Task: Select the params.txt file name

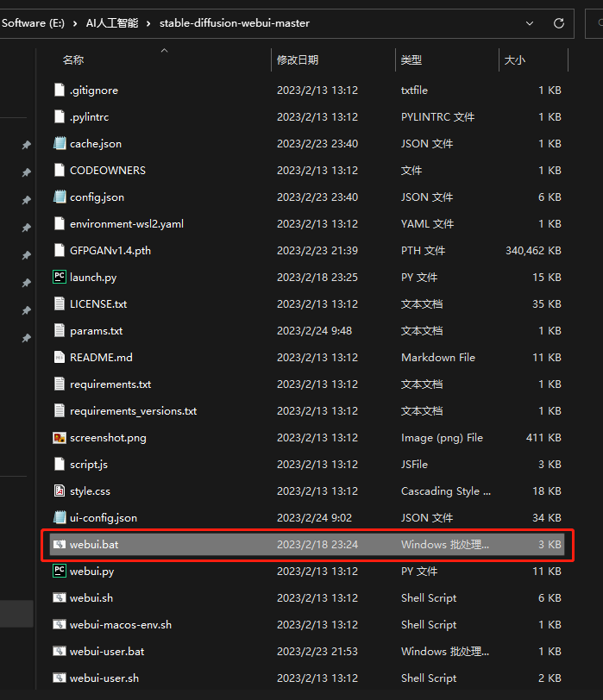Action: pyautogui.click(x=97, y=331)
